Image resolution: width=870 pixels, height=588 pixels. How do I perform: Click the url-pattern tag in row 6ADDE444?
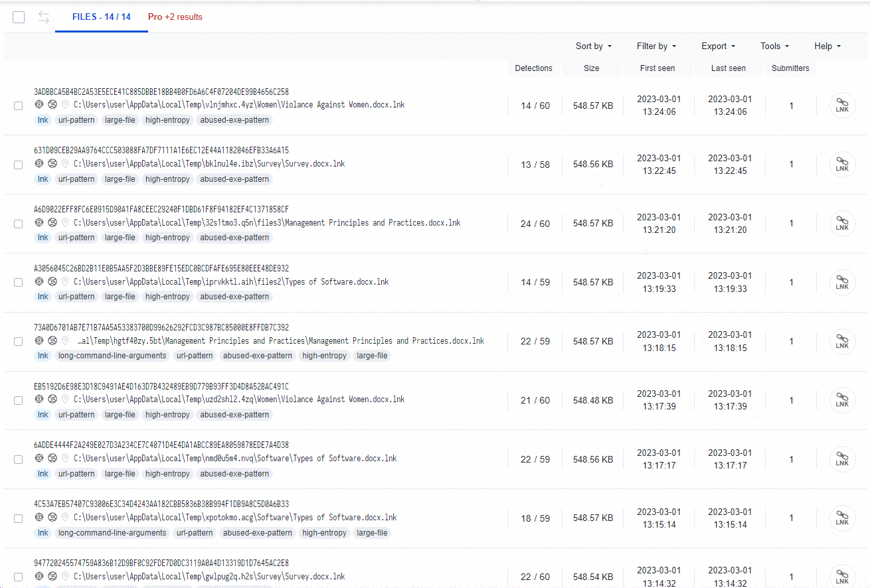76,474
